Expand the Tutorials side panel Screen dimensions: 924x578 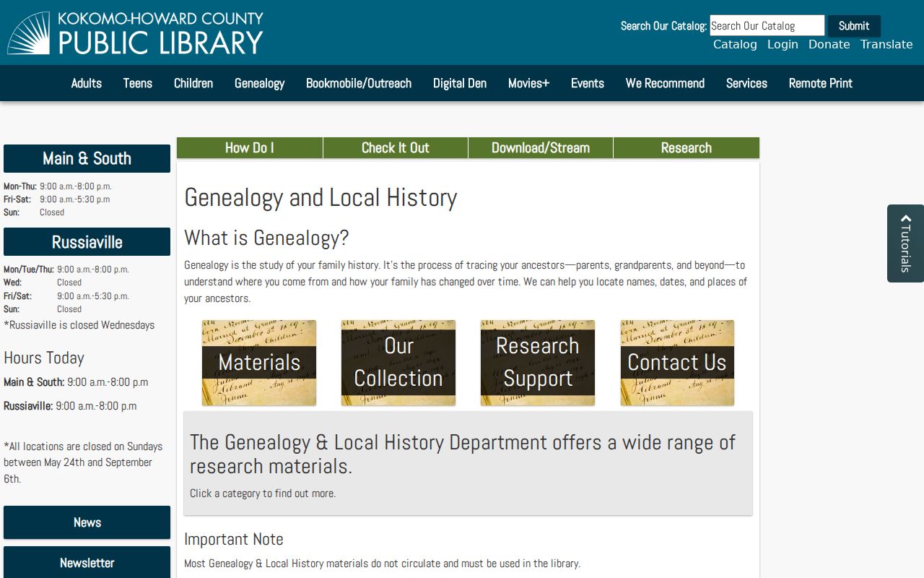[905, 243]
